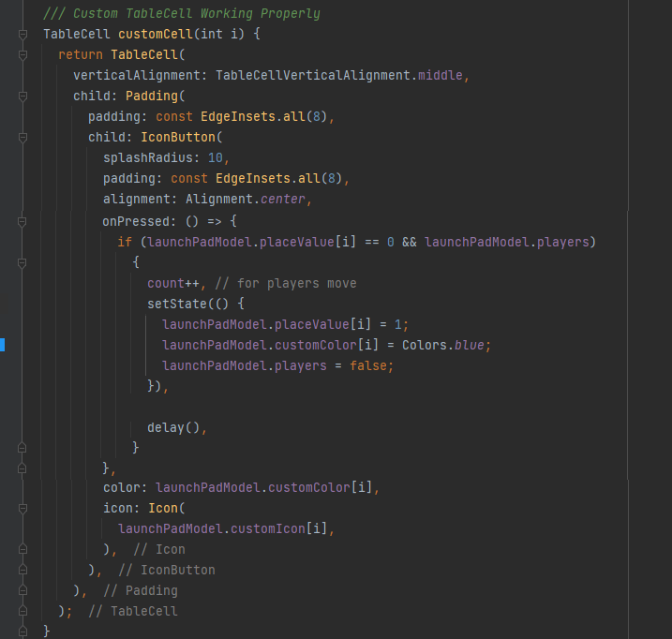Screen dimensions: 672x639
Task: Click the blue change marker in the gutter
Action: click(x=3, y=345)
